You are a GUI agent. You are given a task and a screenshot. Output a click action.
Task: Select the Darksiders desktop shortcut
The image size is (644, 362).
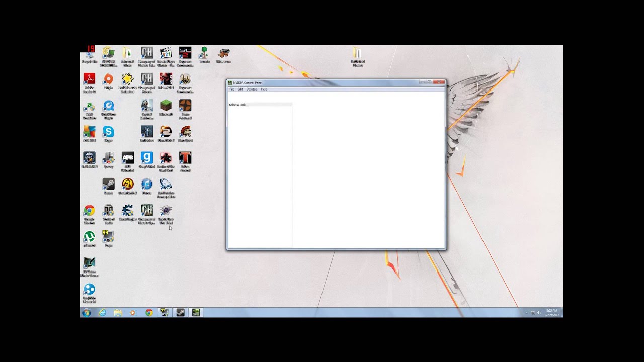tap(146, 133)
